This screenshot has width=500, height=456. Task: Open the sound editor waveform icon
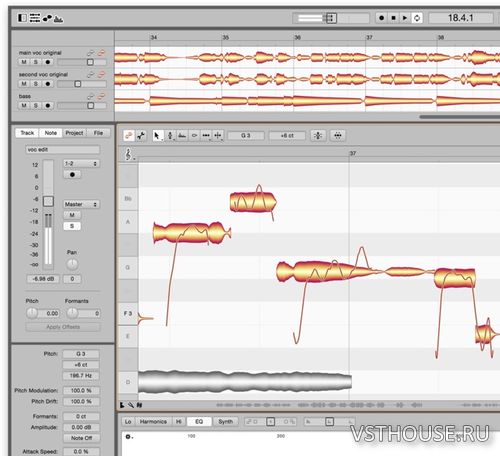[58, 19]
